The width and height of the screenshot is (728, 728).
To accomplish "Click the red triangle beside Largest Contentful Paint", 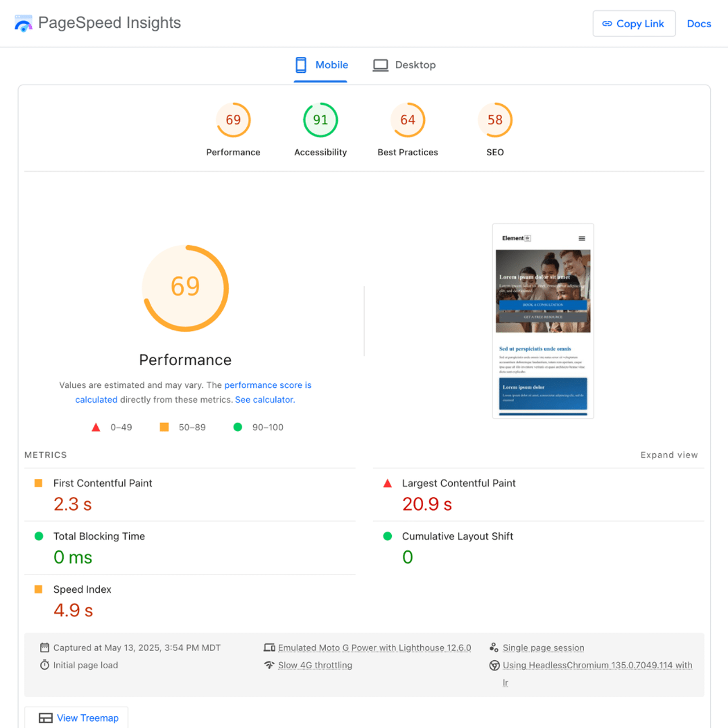I will pyautogui.click(x=387, y=483).
